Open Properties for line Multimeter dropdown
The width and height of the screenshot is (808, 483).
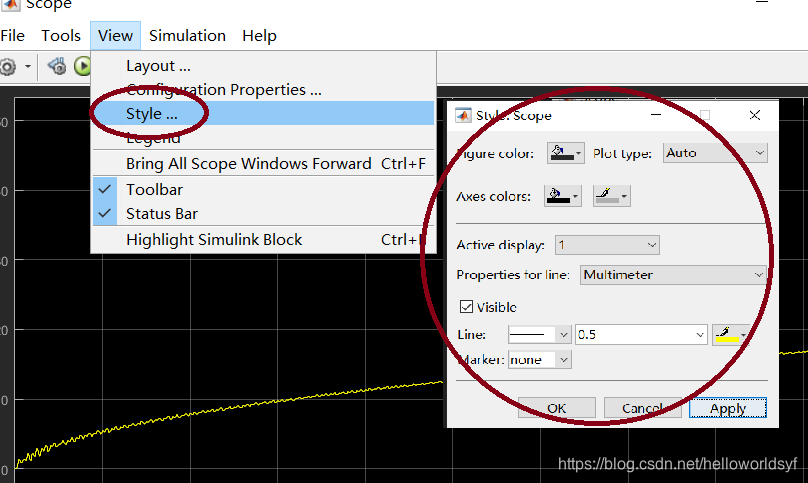[x=673, y=275]
